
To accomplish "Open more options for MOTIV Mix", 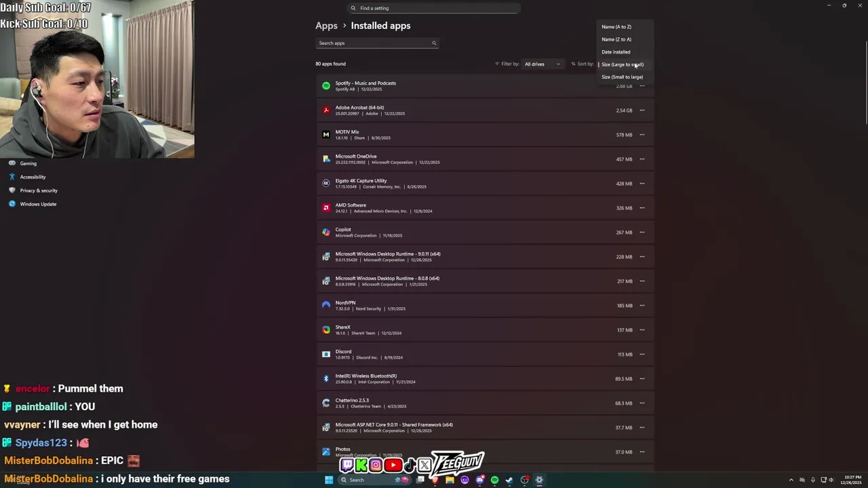I will tap(642, 135).
